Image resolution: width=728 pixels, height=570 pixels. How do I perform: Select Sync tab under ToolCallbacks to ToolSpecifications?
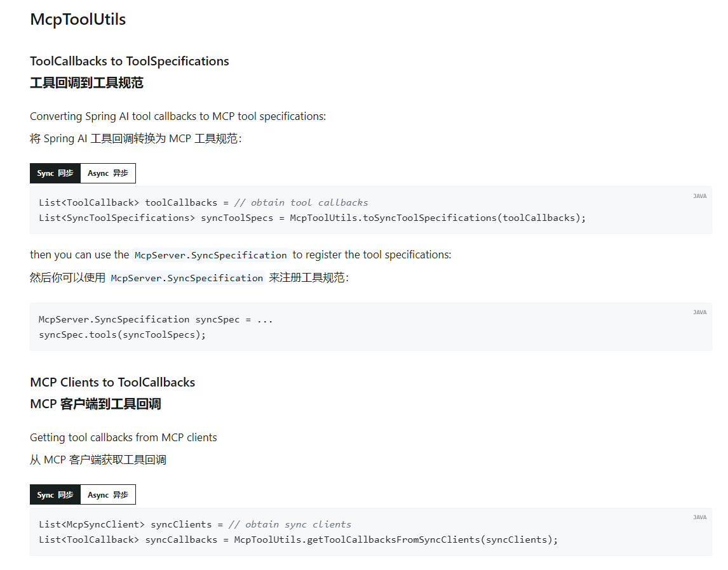(x=55, y=173)
